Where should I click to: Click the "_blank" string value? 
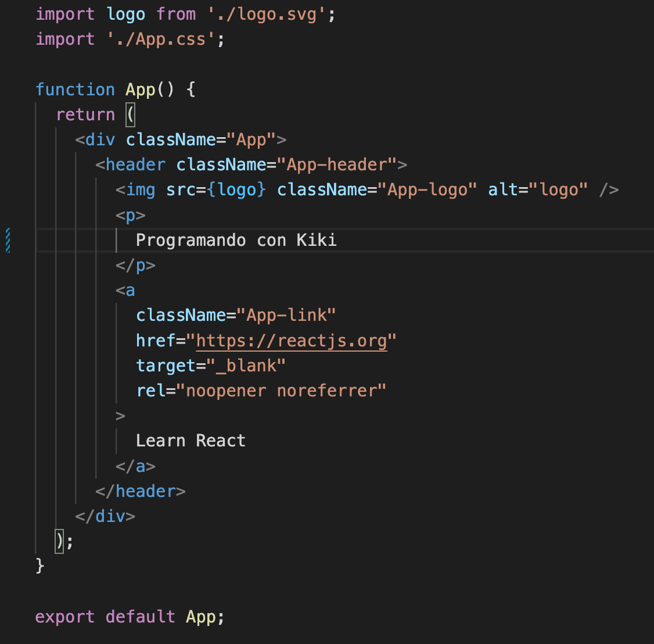pos(246,366)
